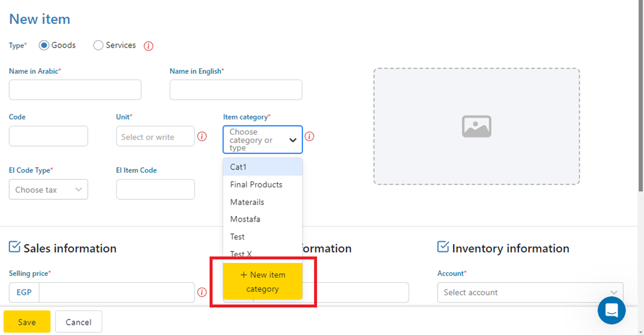Toggle Inventory information checkbox
644x335 pixels.
[x=443, y=247]
